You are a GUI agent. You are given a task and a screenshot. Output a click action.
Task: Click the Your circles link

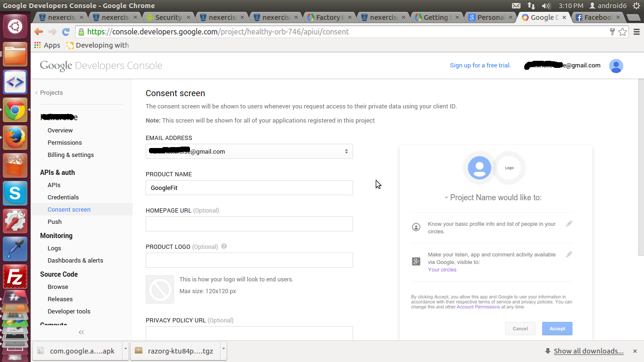click(x=442, y=270)
